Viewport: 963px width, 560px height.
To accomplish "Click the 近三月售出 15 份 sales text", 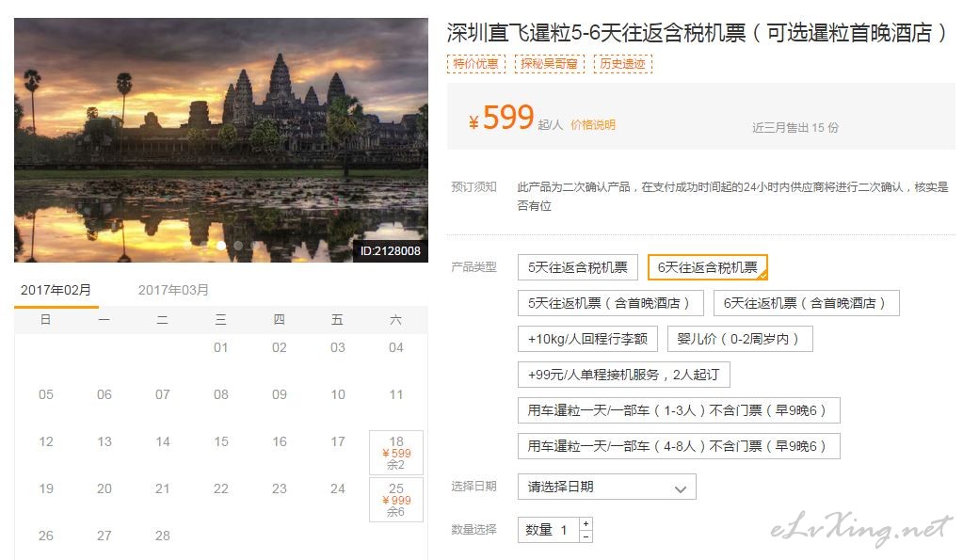I will tap(795, 127).
